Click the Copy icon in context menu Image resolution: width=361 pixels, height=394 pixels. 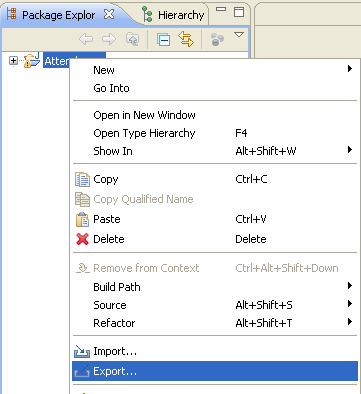click(82, 179)
